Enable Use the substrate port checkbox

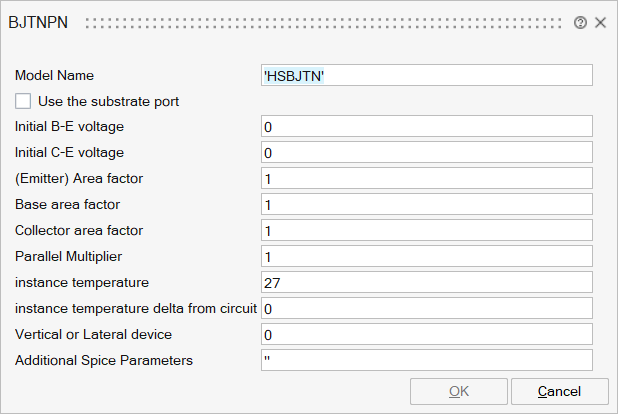pos(23,101)
